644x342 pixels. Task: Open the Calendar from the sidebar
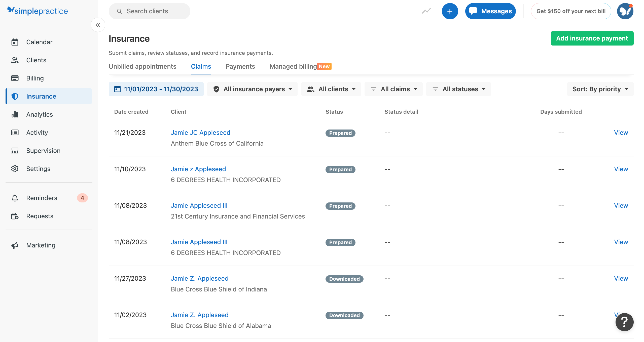(x=15, y=42)
